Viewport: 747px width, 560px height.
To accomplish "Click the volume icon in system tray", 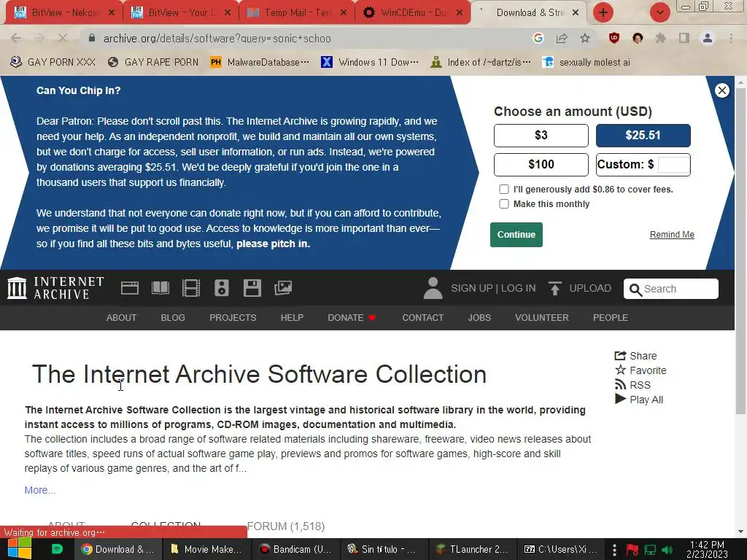I will click(x=667, y=550).
